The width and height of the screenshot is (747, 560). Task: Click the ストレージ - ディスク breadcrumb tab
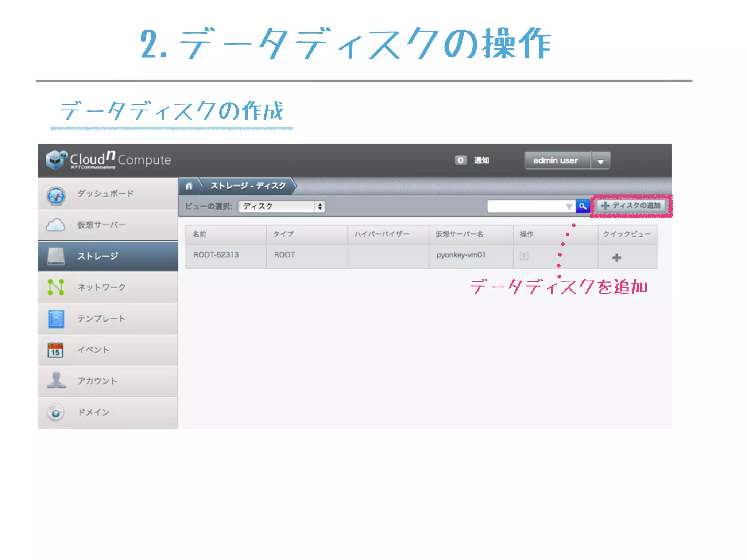click(248, 186)
